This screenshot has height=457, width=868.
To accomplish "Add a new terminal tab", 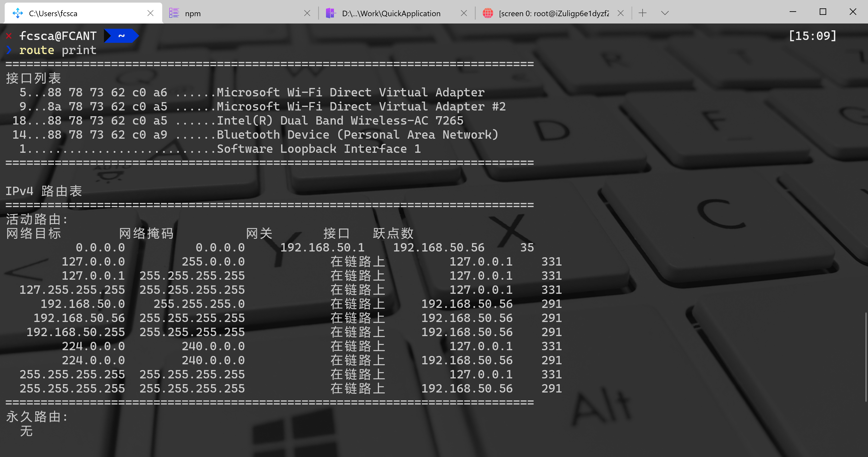I will (x=643, y=13).
